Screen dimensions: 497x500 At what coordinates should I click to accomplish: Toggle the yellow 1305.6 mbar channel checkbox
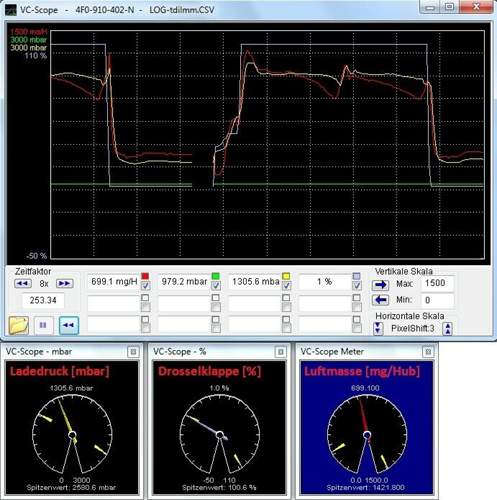pyautogui.click(x=286, y=286)
